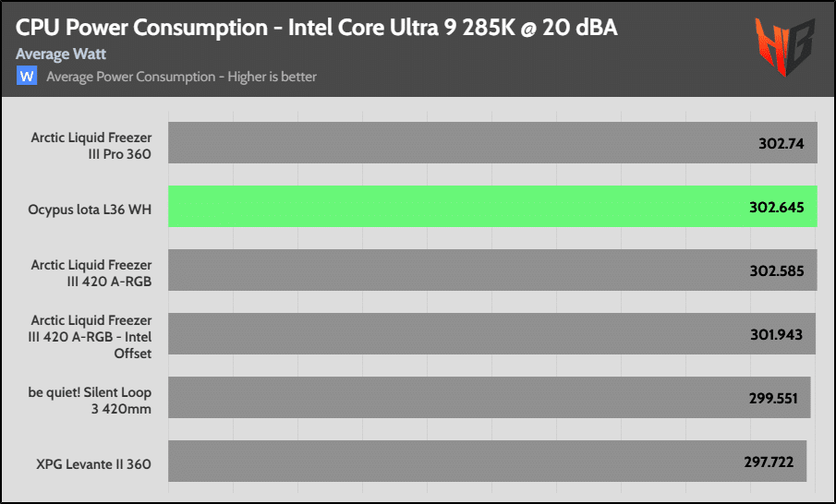Click the Average Power Consumption description text
Image resolution: width=836 pixels, height=504 pixels.
pyautogui.click(x=181, y=77)
